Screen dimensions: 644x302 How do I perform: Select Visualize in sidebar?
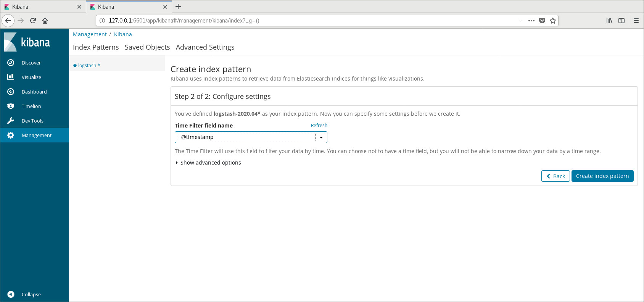click(x=31, y=78)
